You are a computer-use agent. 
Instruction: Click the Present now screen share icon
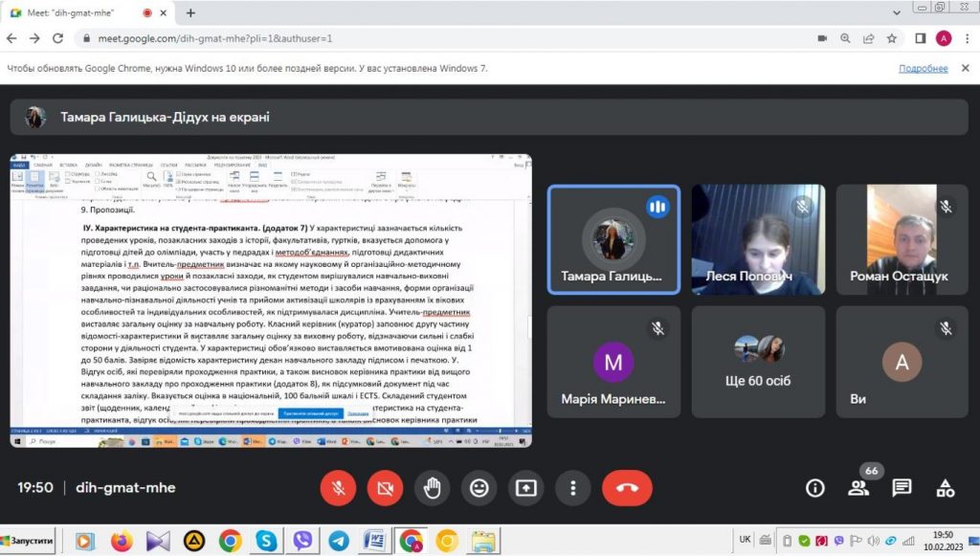(525, 488)
